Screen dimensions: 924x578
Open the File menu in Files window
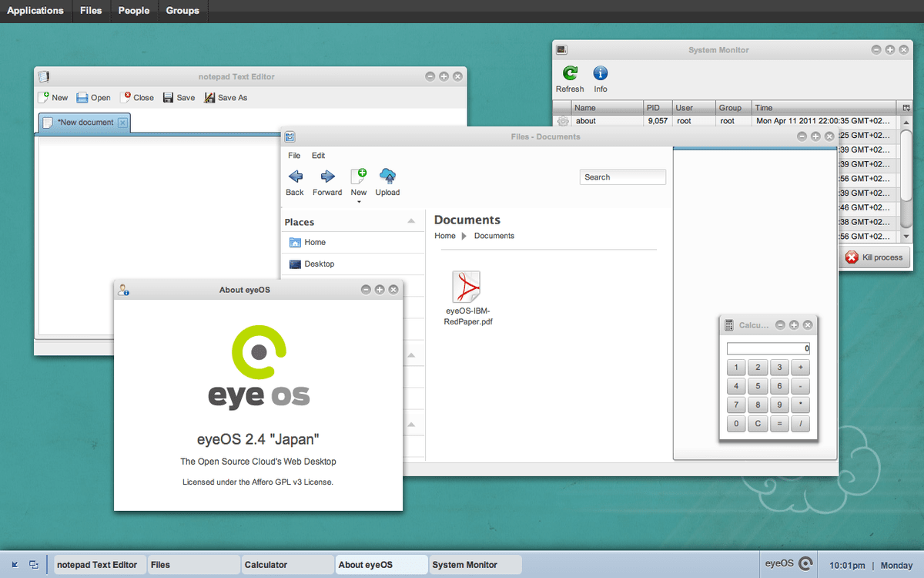click(x=293, y=155)
